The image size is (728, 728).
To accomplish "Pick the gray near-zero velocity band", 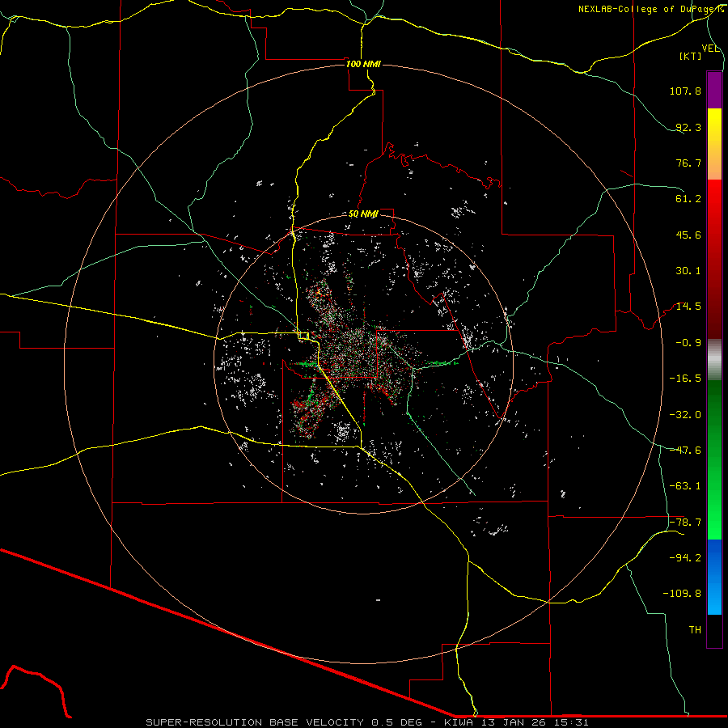I will pyautogui.click(x=714, y=358).
